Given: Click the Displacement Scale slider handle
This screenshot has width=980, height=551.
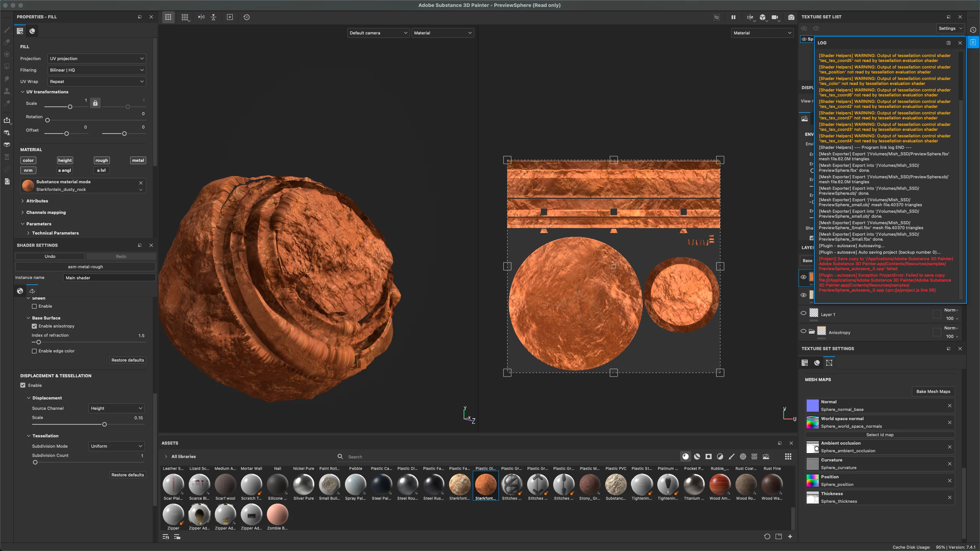Looking at the screenshot, I should pos(104,424).
